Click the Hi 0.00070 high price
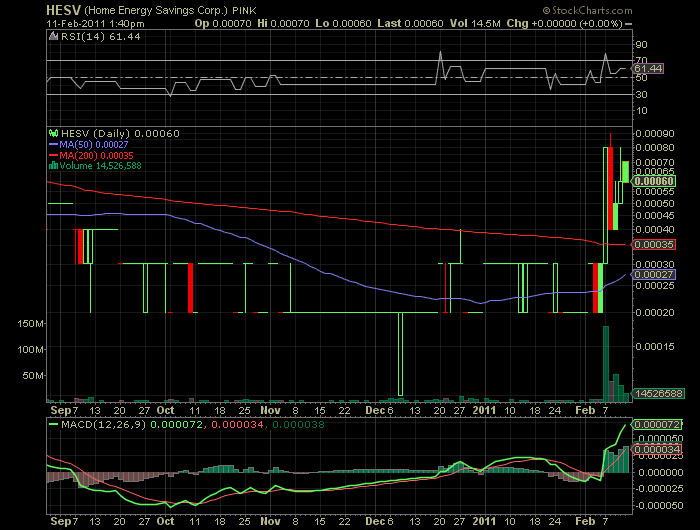700x530 pixels. (283, 23)
